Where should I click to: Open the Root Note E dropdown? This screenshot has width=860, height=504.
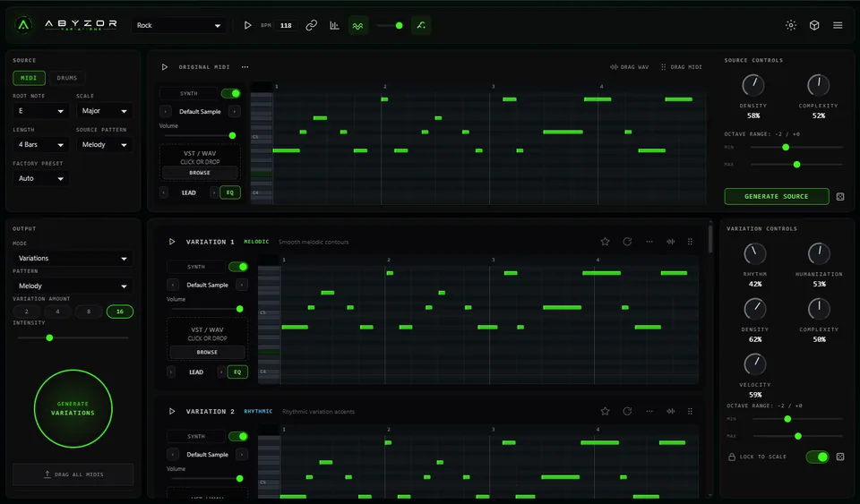point(40,111)
